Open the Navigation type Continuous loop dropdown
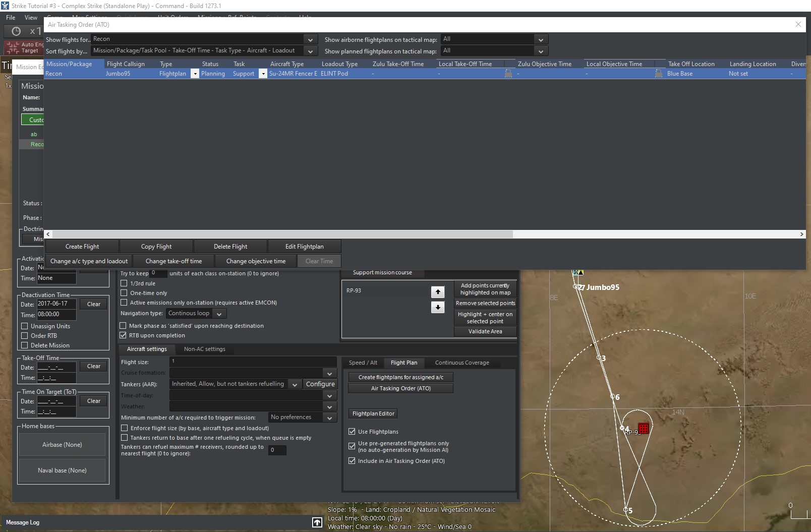The image size is (811, 532). pos(219,313)
